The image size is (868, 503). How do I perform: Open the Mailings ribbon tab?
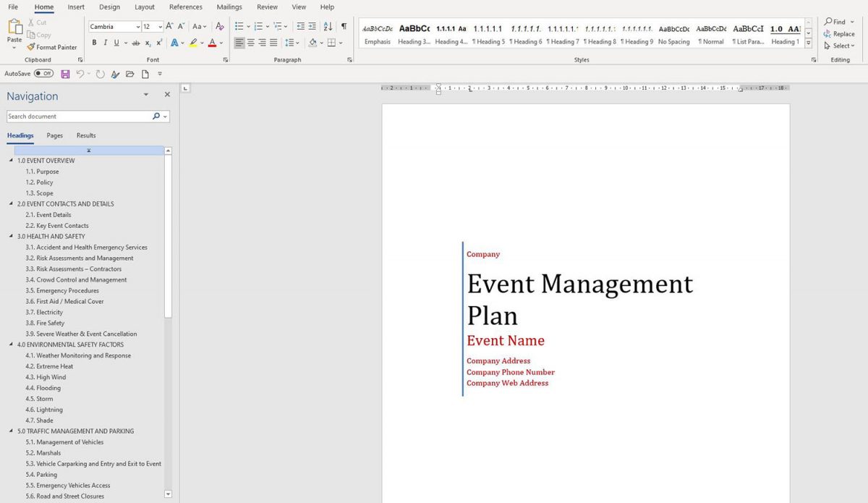coord(229,7)
